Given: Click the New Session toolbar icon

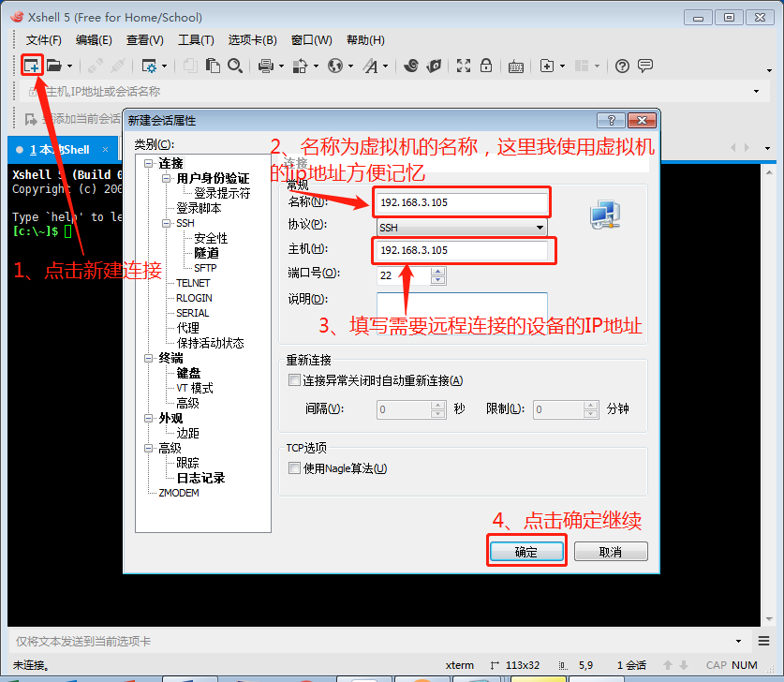Looking at the screenshot, I should tap(32, 66).
